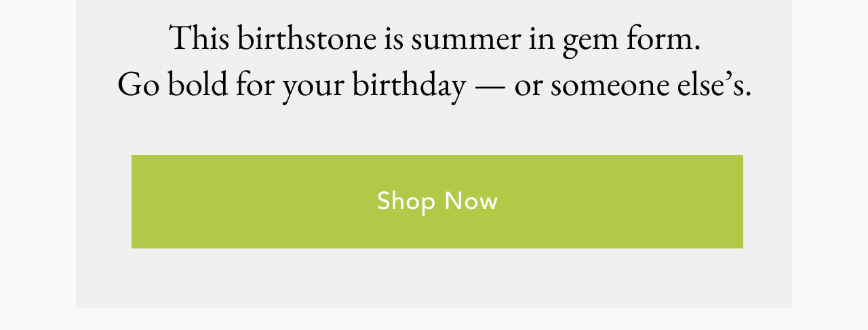
Task: Click the word 'Go' starting the second line
Action: (x=138, y=86)
